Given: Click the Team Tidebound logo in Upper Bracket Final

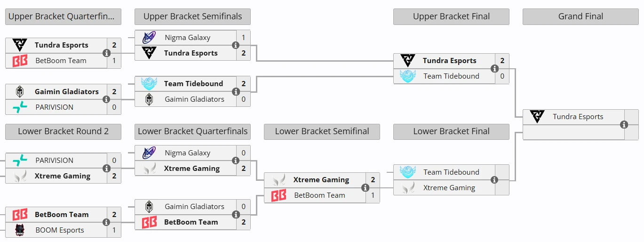Looking at the screenshot, I should [x=408, y=76].
